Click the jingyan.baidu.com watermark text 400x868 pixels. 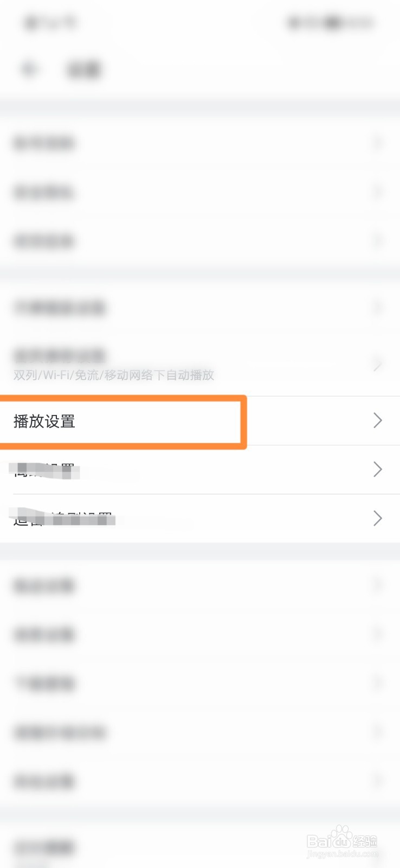tap(342, 853)
